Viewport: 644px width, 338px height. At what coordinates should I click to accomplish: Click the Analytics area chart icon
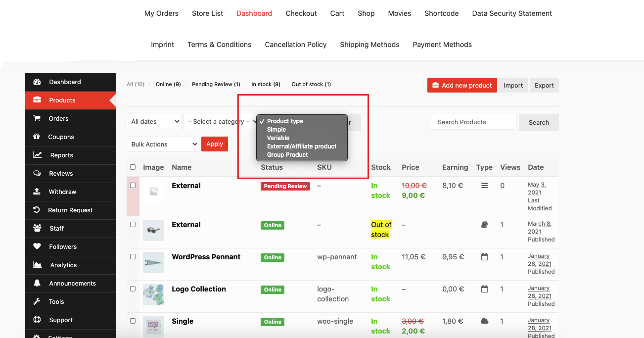38,265
